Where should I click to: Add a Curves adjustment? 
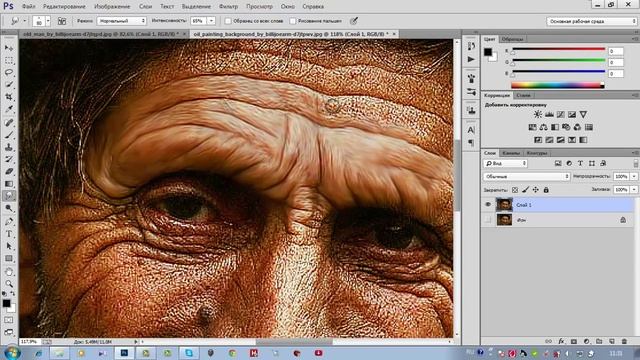(x=561, y=115)
